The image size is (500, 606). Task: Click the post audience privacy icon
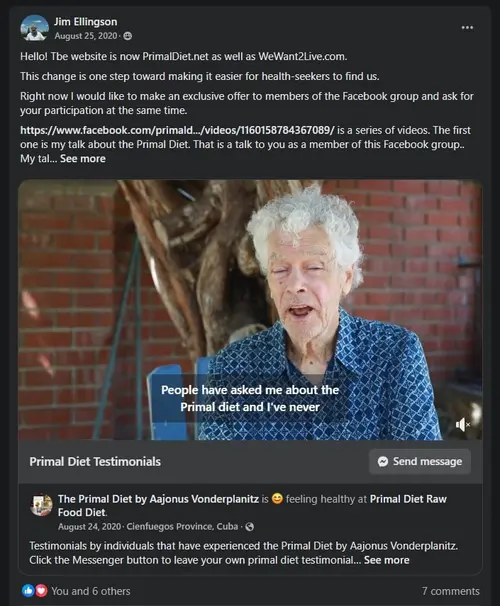pyautogui.click(x=128, y=36)
